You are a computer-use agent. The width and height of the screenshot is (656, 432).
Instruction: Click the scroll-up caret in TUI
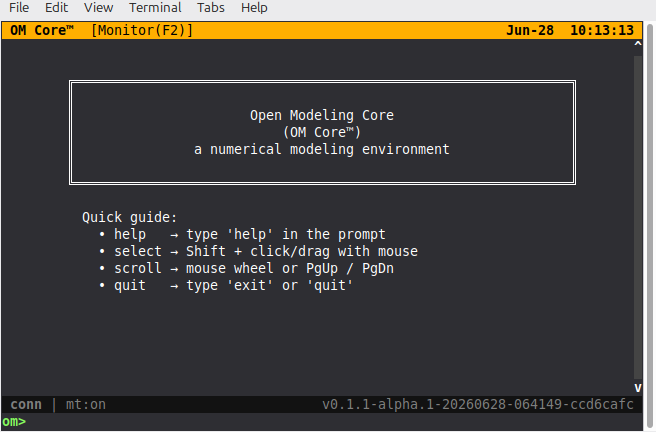[638, 43]
